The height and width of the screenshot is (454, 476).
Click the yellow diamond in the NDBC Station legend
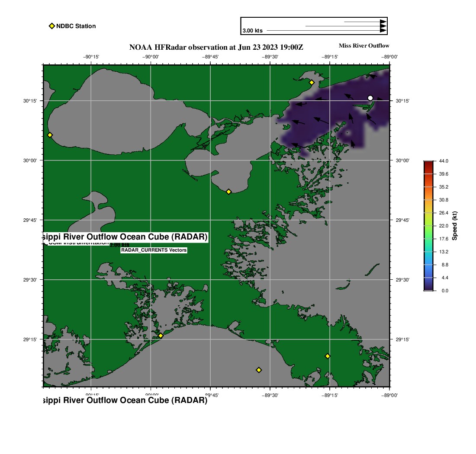(51, 26)
